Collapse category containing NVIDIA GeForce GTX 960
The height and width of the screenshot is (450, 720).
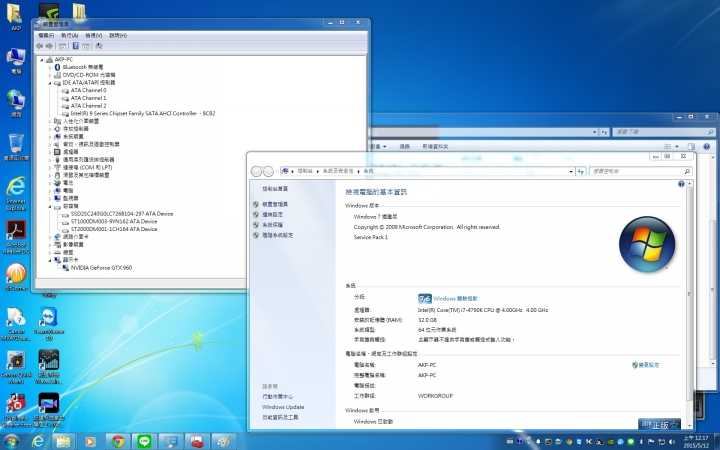coord(50,260)
